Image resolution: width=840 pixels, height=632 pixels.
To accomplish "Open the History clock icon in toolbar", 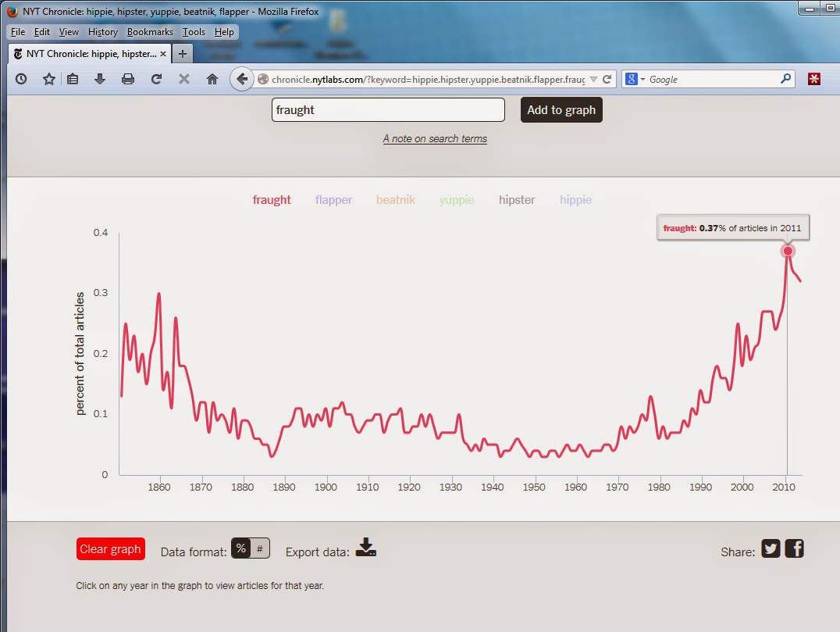I will point(21,80).
